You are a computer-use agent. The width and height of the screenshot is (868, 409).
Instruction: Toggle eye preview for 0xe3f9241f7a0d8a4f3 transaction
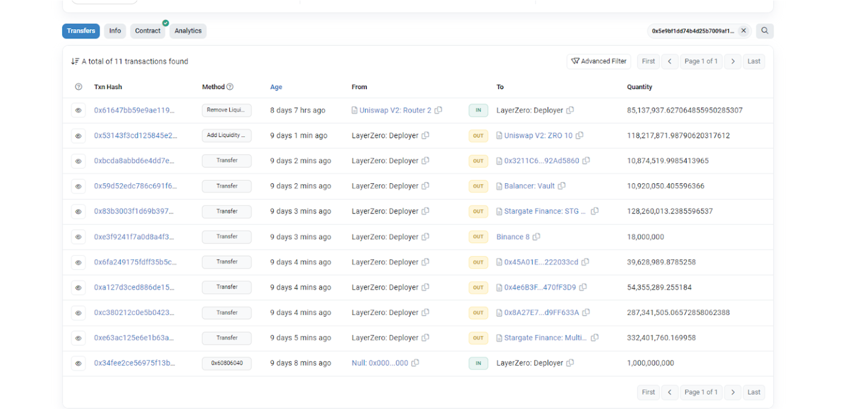click(79, 237)
